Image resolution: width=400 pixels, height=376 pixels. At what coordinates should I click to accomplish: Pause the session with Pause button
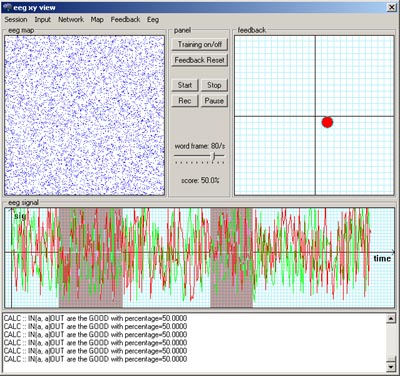(214, 101)
